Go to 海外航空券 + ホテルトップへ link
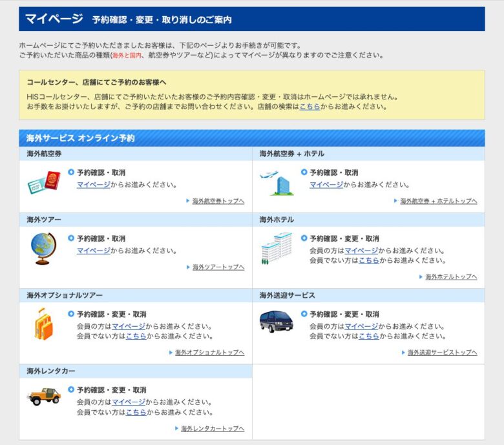Screen dimensions: 504x445 coord(438,201)
